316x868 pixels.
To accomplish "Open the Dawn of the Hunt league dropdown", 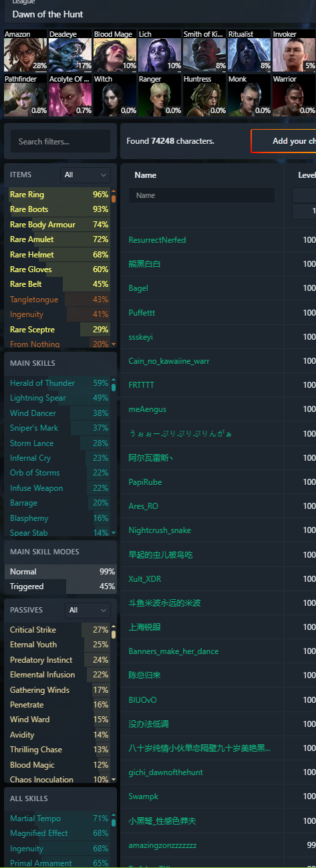I will point(158,13).
